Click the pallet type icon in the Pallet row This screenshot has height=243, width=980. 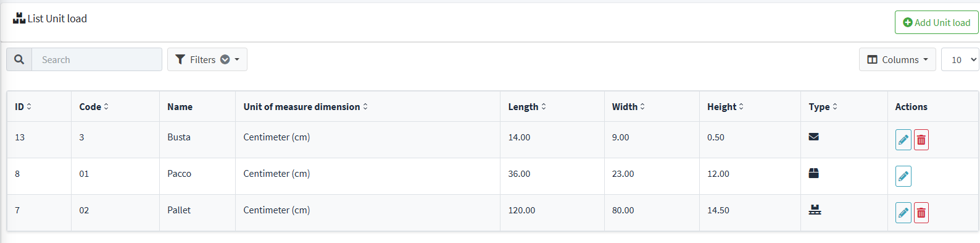tap(815, 210)
